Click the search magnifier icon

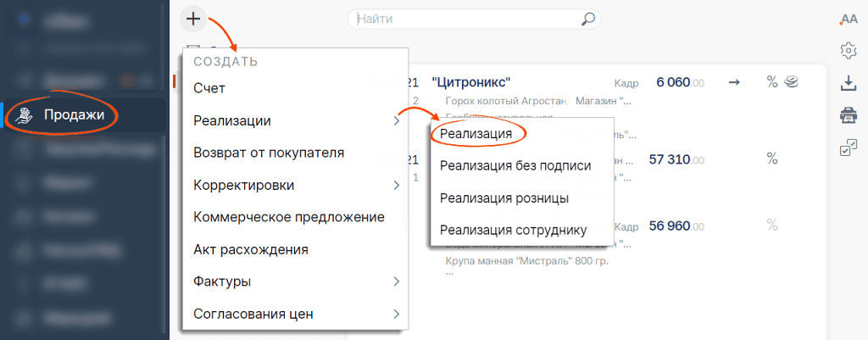coord(587,18)
